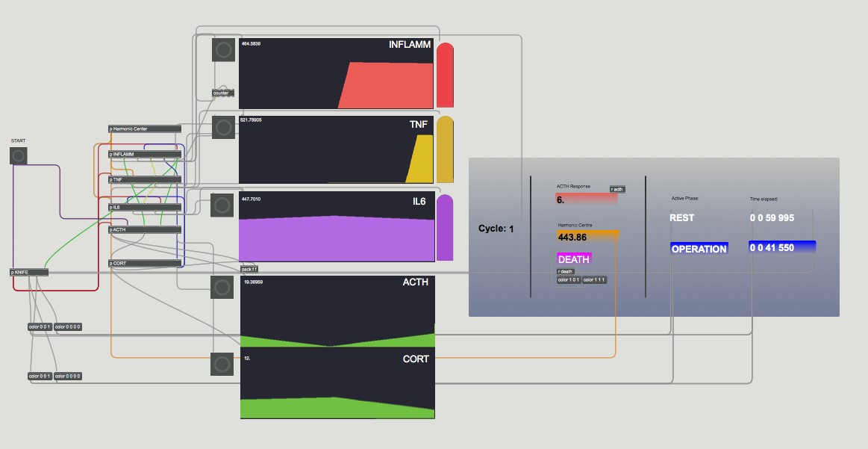This screenshot has height=449, width=868.
Task: Click the bang button left of ACTH graph
Action: [x=222, y=288]
